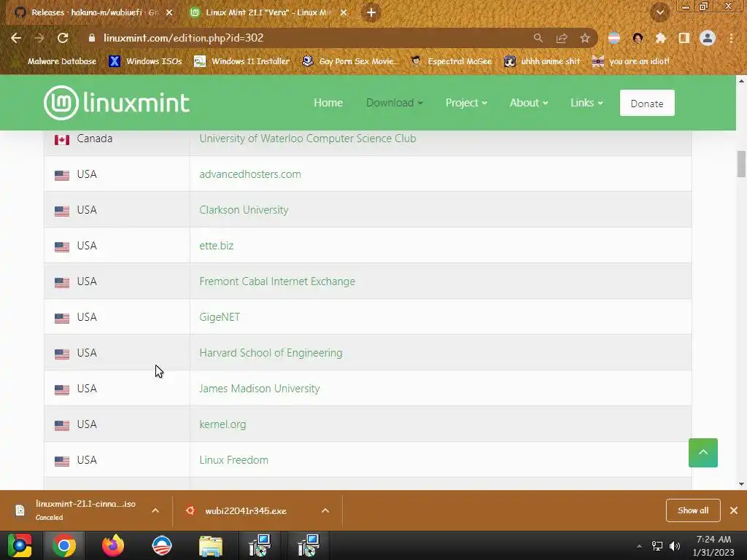
Task: Open the you are an idiot bookmark
Action: [x=630, y=61]
